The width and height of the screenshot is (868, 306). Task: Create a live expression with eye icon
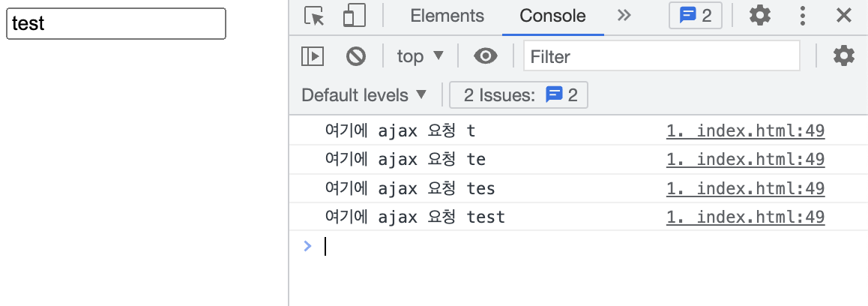click(486, 56)
